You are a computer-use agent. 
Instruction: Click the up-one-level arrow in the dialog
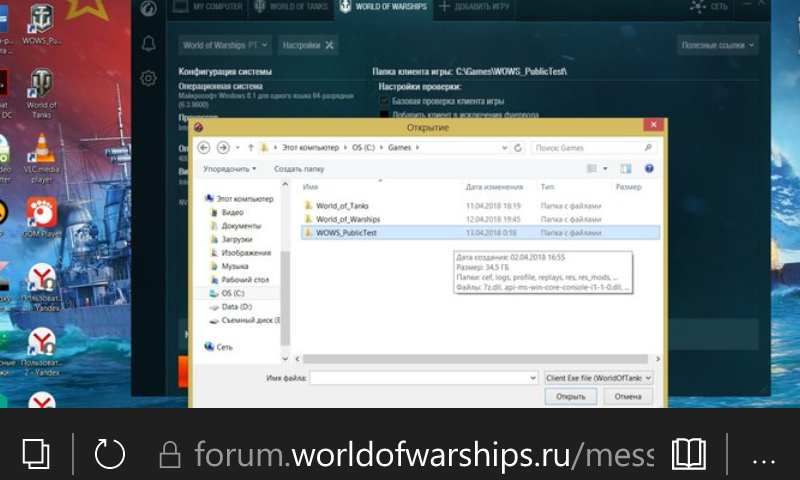251,147
